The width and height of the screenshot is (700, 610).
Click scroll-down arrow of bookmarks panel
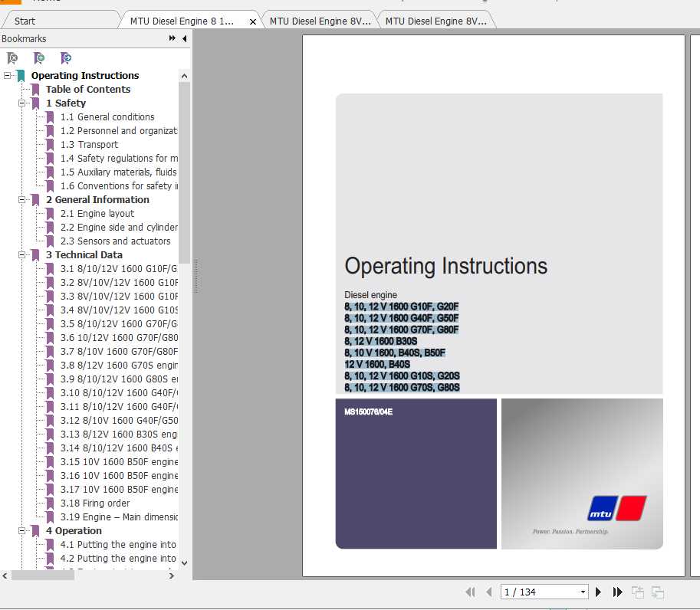[184, 563]
